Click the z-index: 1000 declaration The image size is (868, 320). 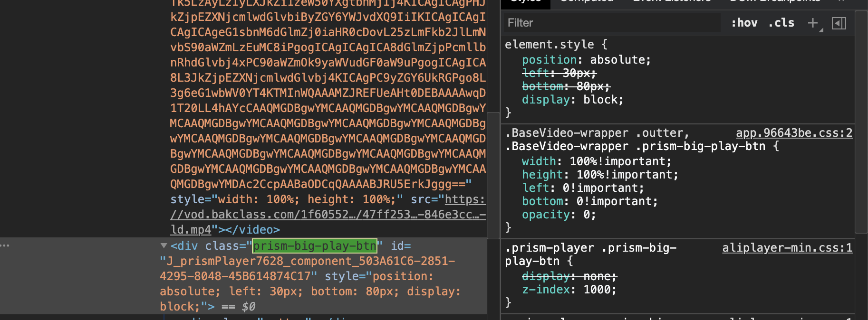tap(569, 290)
